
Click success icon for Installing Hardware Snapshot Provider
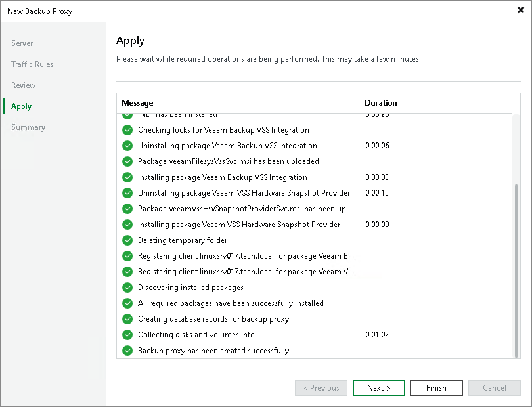click(x=127, y=225)
